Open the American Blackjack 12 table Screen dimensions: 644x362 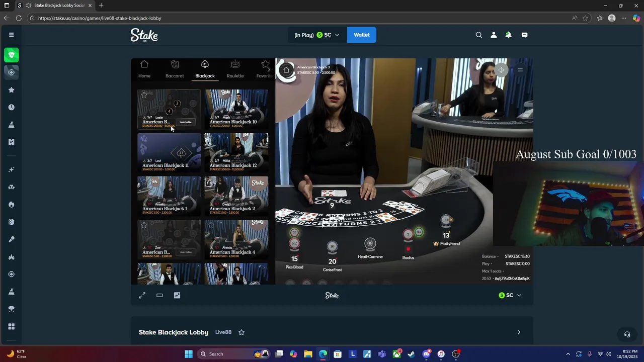236,152
